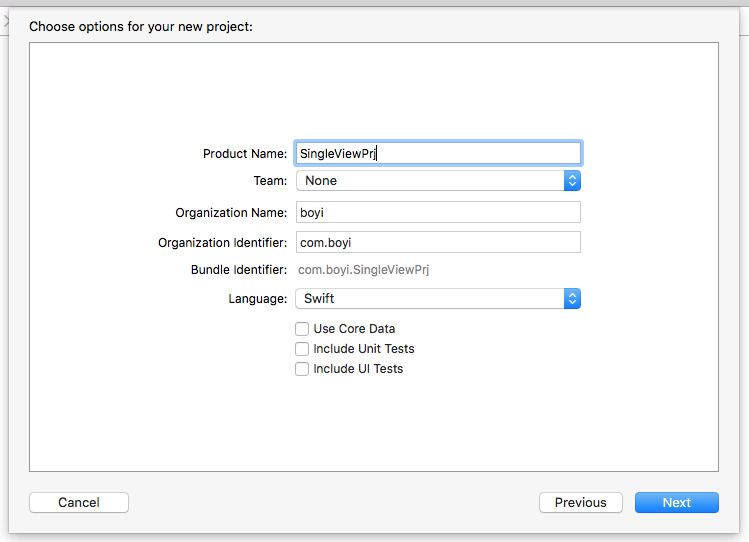This screenshot has height=542, width=749.
Task: Open the Team dropdown showing None
Action: click(x=430, y=181)
